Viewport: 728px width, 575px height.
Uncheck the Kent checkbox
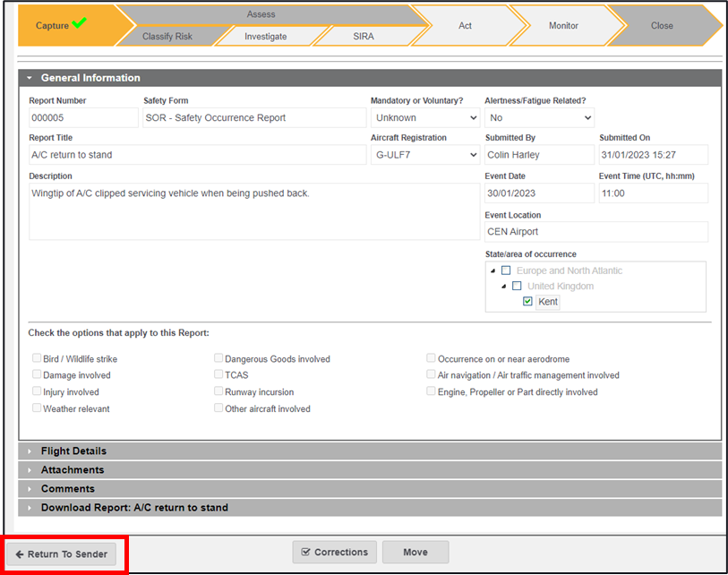click(528, 302)
